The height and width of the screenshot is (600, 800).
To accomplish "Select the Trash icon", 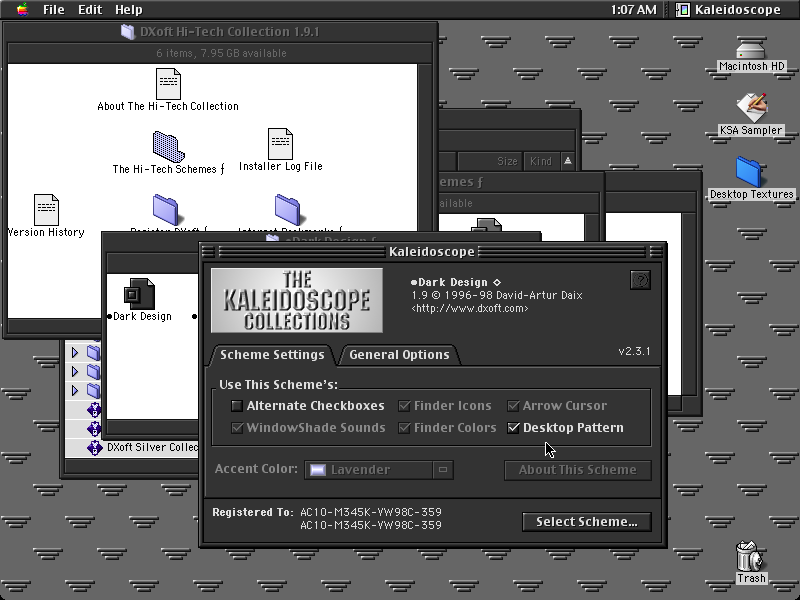I will click(x=750, y=556).
